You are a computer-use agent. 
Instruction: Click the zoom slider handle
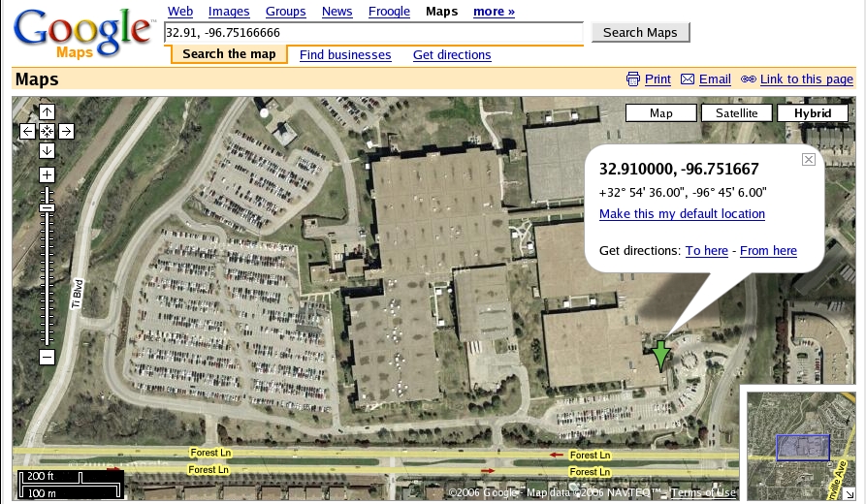pos(47,208)
